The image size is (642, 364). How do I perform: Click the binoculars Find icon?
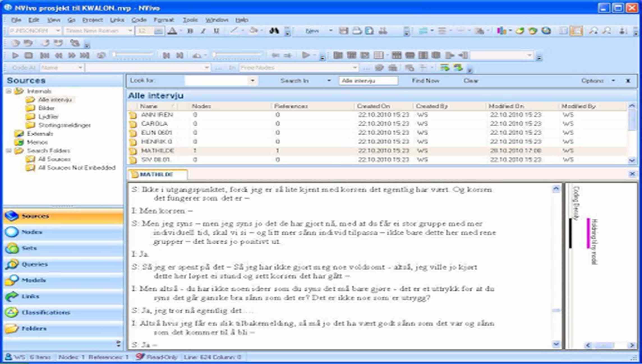[x=274, y=31]
